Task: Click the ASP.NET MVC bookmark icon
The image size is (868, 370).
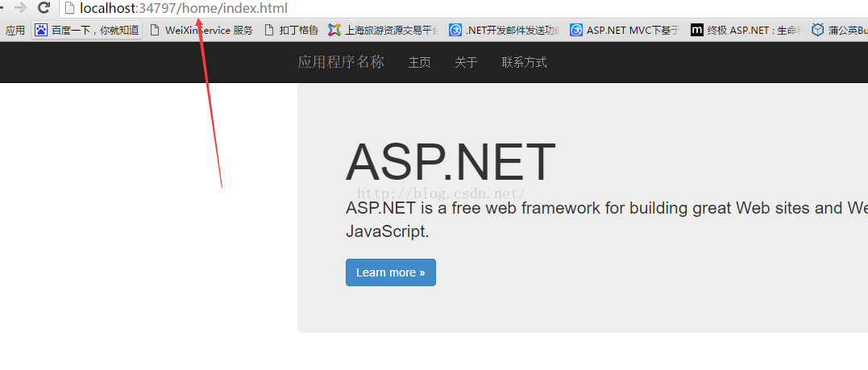Action: point(576,30)
